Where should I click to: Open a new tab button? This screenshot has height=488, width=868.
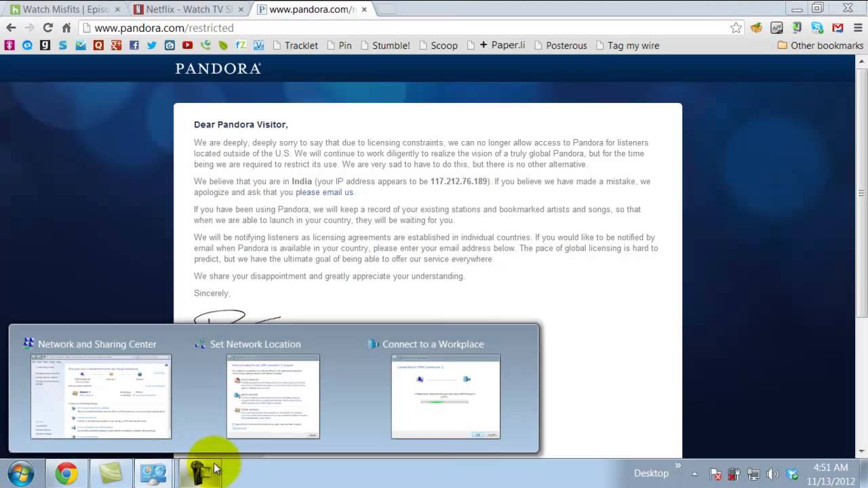pos(385,9)
